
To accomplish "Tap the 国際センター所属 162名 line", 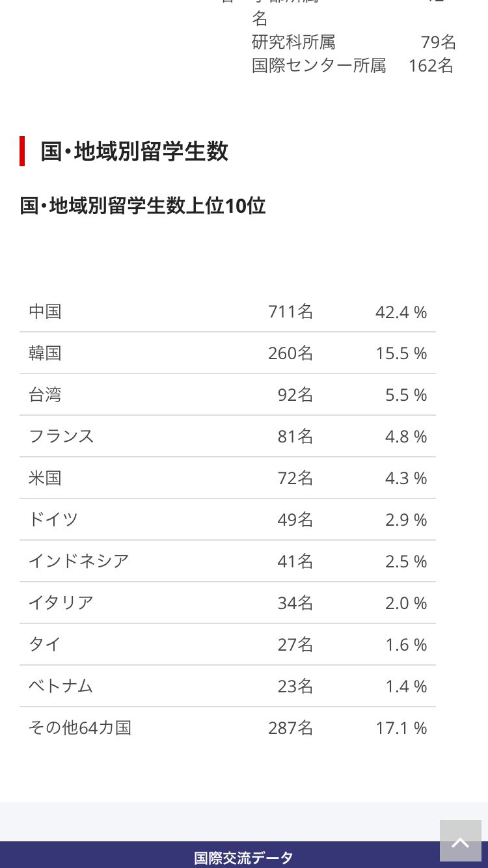I will tap(353, 66).
